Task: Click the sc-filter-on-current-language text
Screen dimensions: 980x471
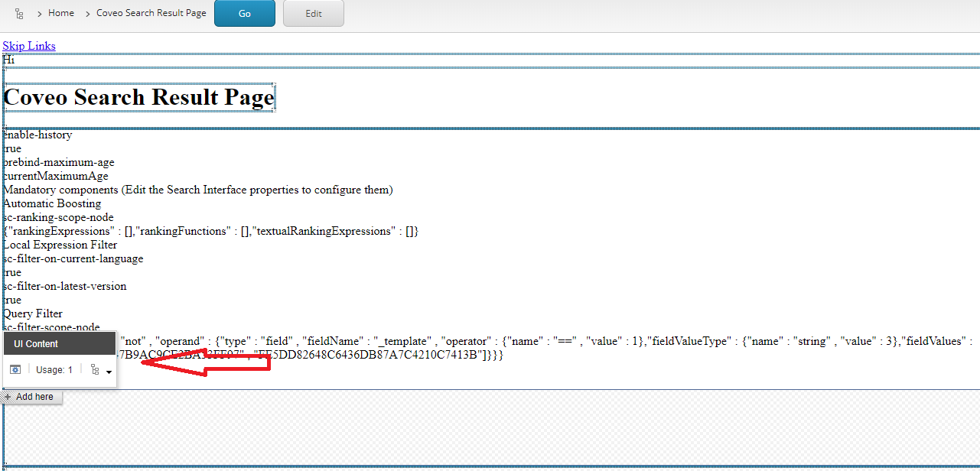Action: click(73, 258)
